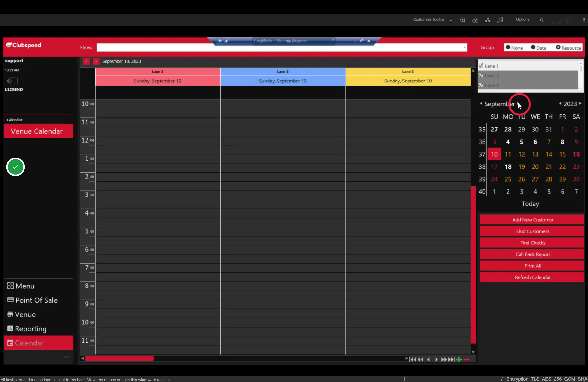Click the red horizontal scrollbar thumb
This screenshot has width=588, height=382.
coord(119,358)
